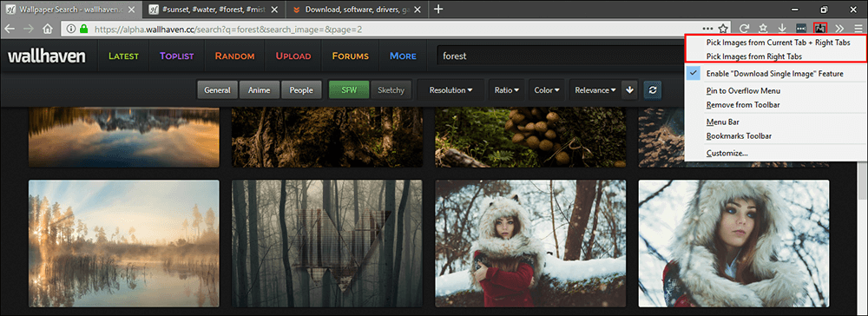Screen dimensions: 868x316
Task: Expand the Relevance sorting dropdown
Action: [x=595, y=90]
